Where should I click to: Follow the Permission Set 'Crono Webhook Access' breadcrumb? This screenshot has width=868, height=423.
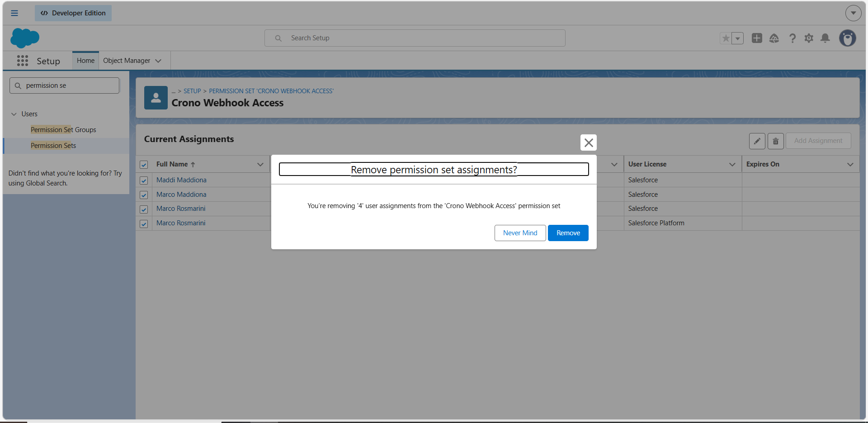(271, 91)
